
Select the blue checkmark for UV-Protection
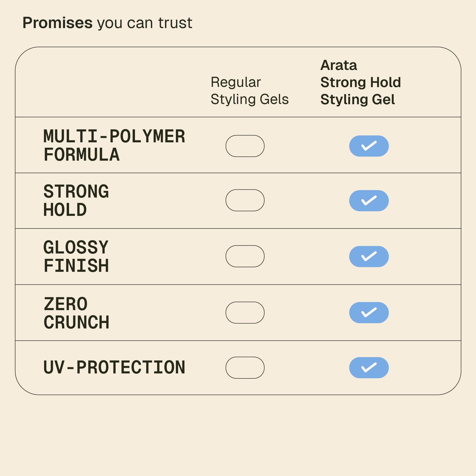click(x=369, y=368)
